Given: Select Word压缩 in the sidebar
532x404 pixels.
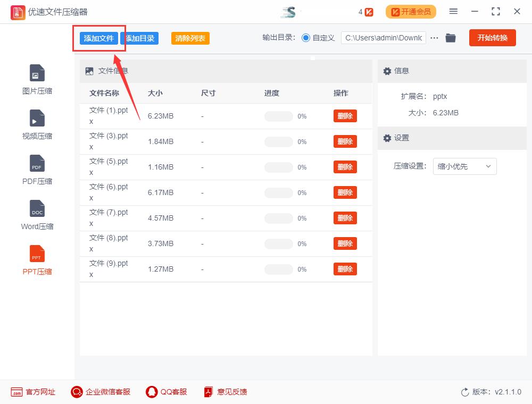Looking at the screenshot, I should [x=37, y=214].
